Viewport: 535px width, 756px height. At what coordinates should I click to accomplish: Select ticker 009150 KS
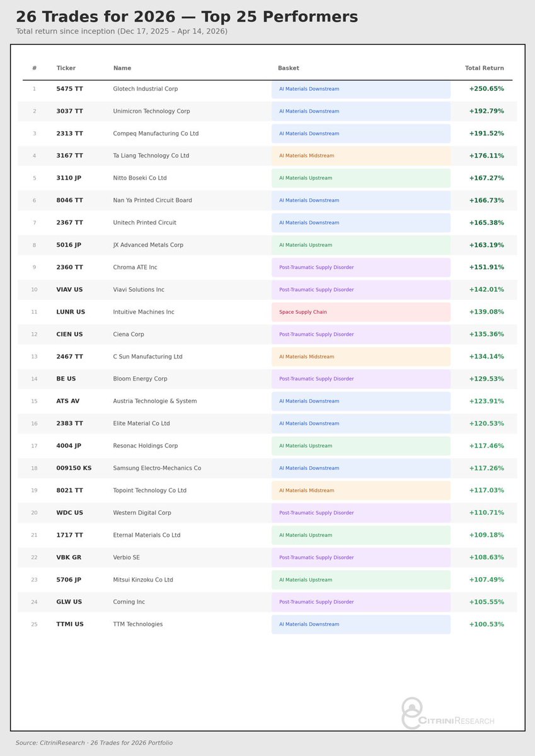(x=74, y=468)
